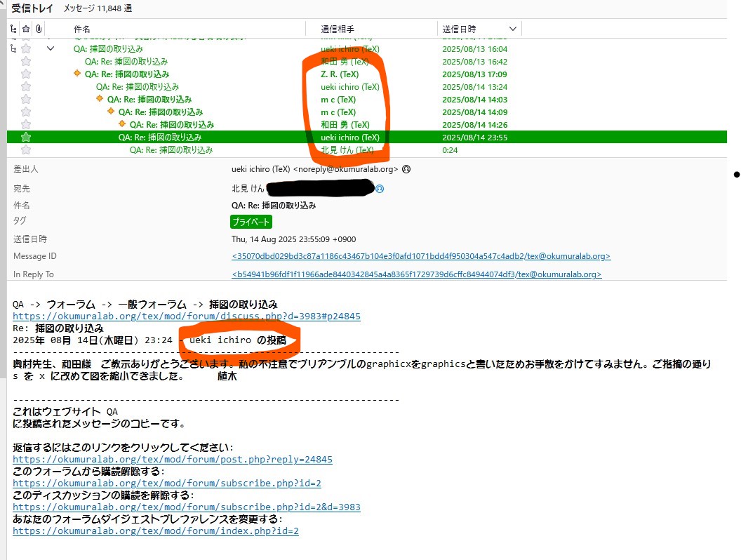Toggle star on selected message dated 23:55

(26, 138)
